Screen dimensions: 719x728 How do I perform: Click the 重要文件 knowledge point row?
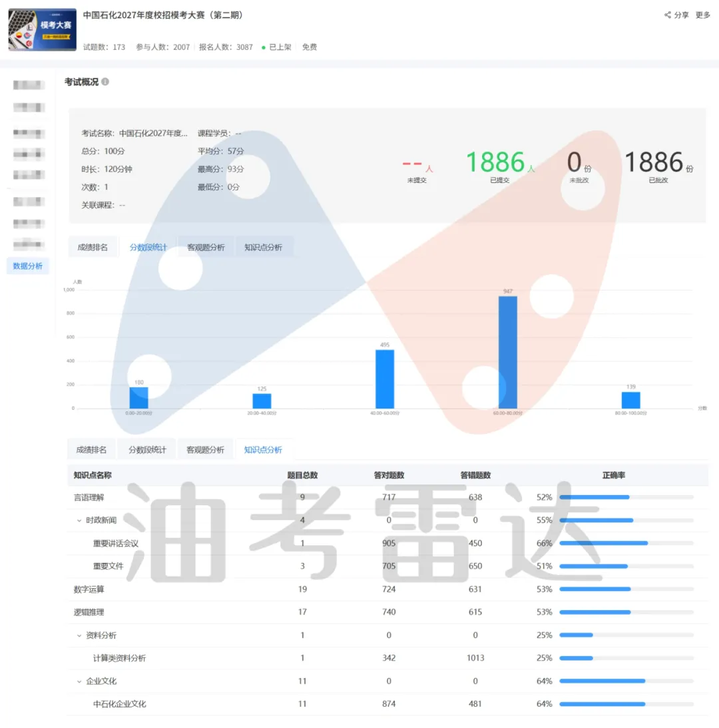[388, 566]
